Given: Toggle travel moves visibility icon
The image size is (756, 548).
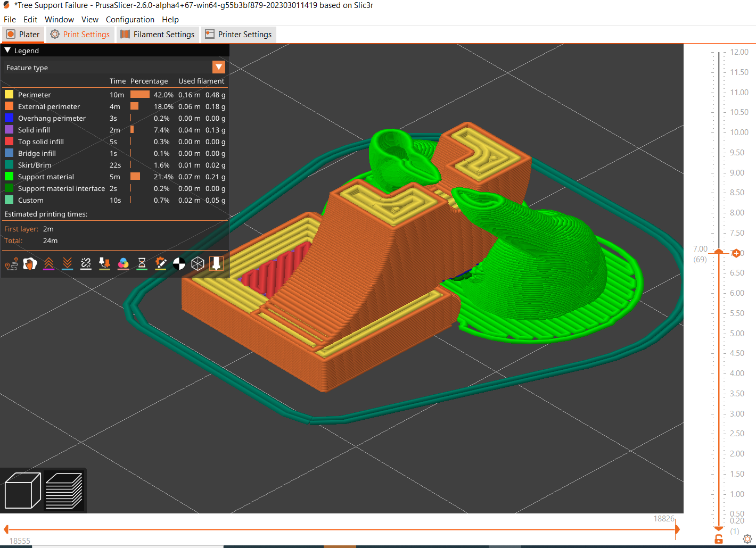Looking at the screenshot, I should point(11,263).
